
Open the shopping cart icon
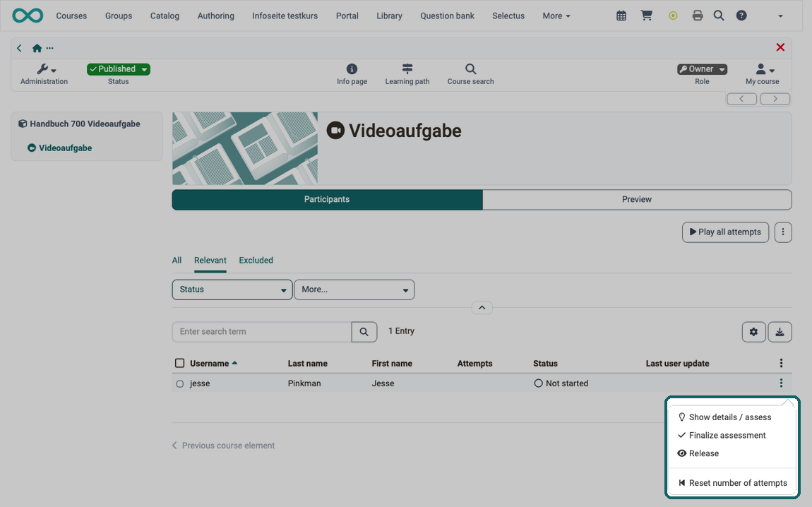point(646,16)
